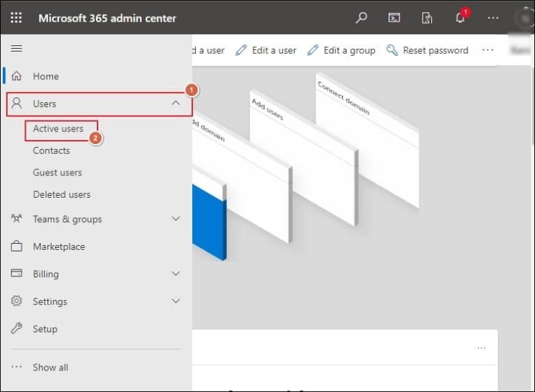Open the Cloud Shell terminal icon
The height and width of the screenshot is (392, 535).
394,17
